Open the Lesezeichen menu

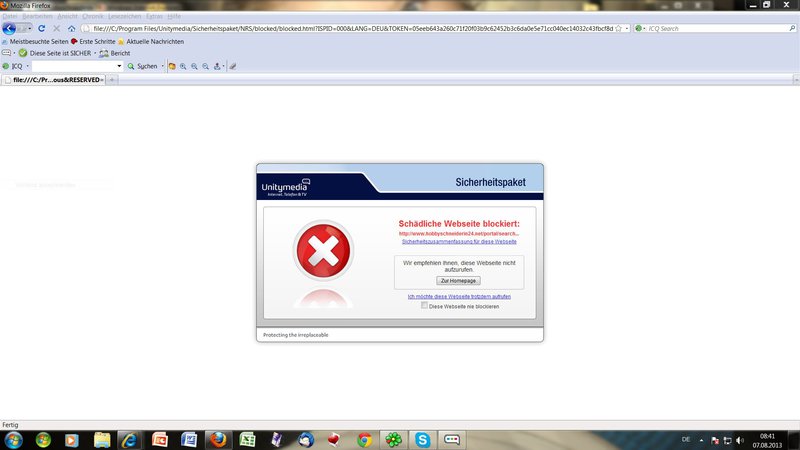click(124, 16)
